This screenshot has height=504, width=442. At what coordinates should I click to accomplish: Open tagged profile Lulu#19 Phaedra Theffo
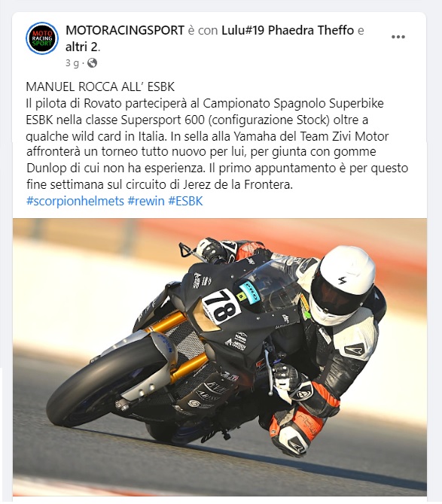[x=288, y=30]
